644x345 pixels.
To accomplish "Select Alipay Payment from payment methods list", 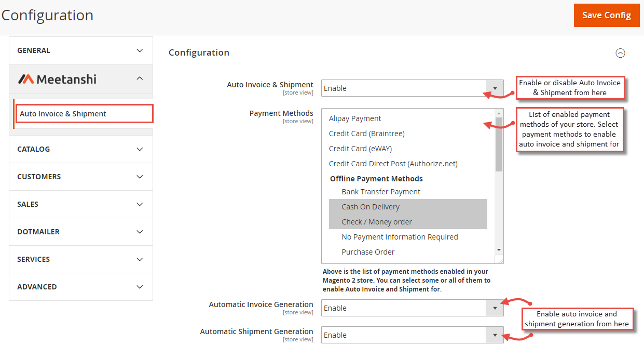I will pos(355,118).
